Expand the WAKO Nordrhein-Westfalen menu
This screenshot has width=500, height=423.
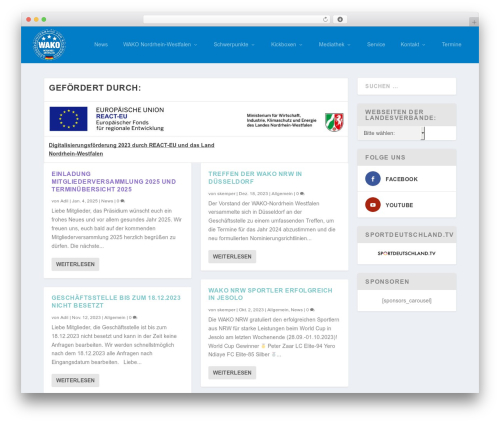(x=160, y=44)
